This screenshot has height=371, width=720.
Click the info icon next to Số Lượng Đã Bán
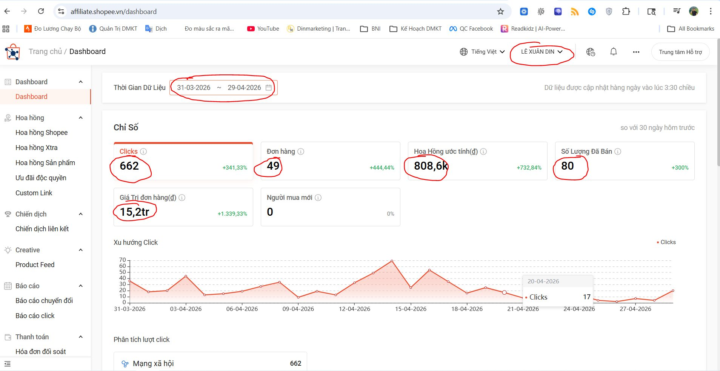coord(618,151)
